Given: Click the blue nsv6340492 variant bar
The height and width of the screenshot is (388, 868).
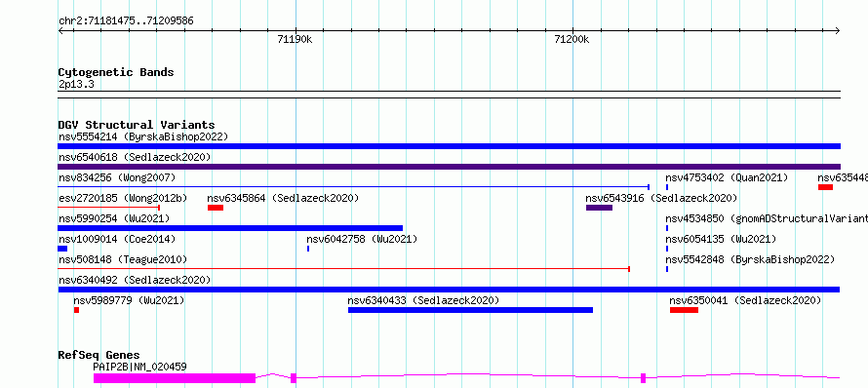Looking at the screenshot, I should [x=449, y=290].
